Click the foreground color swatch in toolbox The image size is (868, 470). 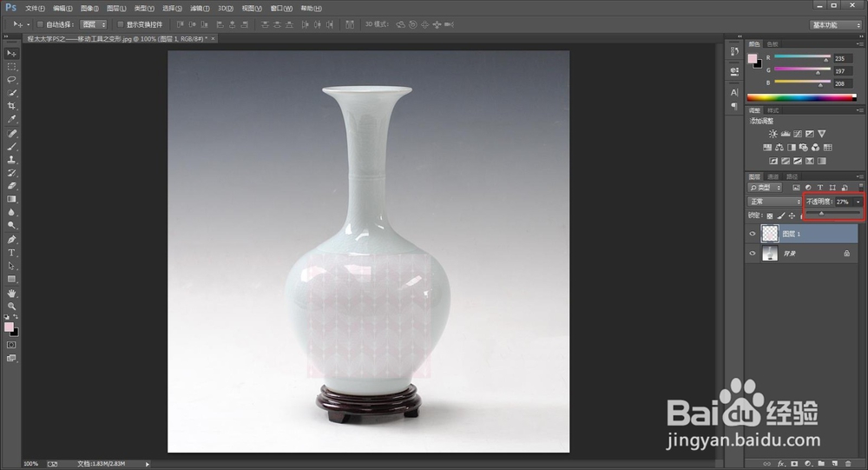(x=9, y=327)
